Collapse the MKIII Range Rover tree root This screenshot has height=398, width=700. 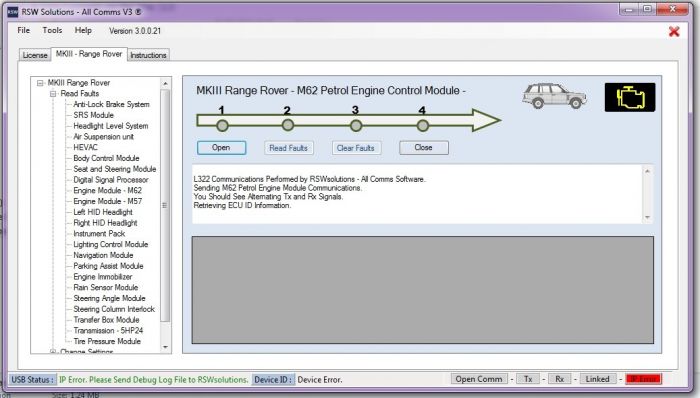[40, 83]
